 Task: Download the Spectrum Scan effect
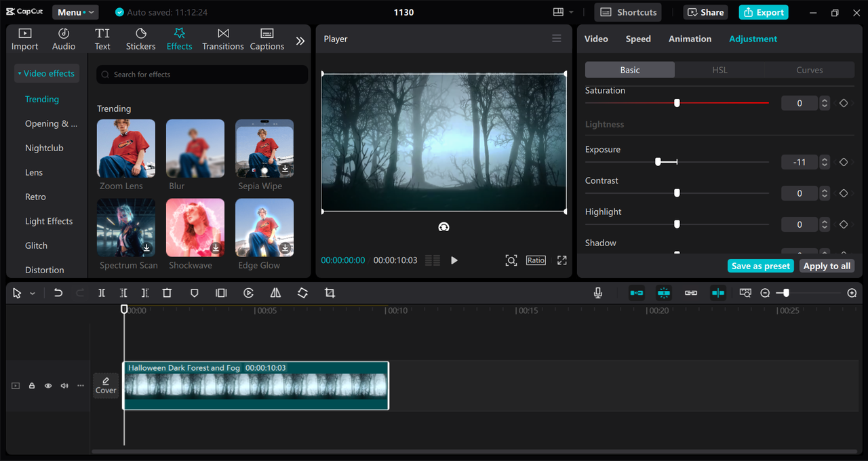pos(147,248)
